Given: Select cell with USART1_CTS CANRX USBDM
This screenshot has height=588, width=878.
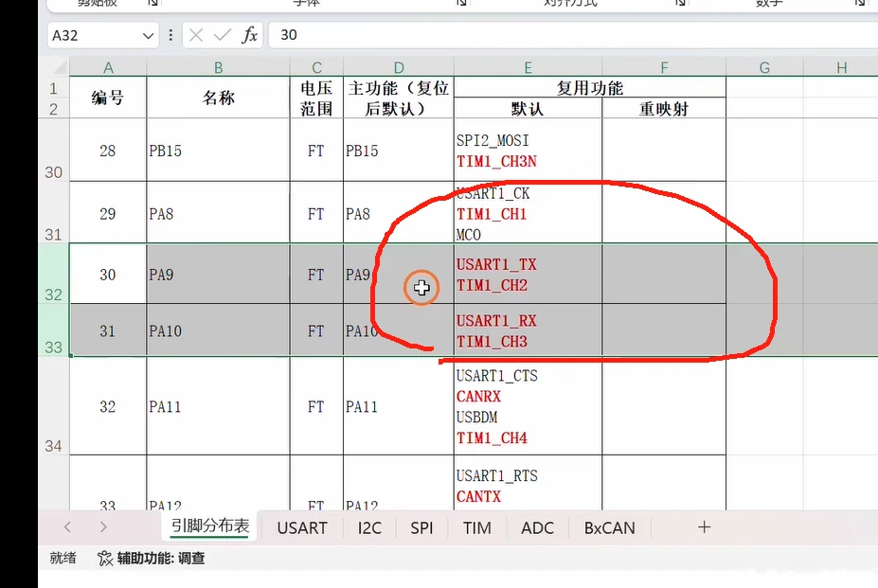Looking at the screenshot, I should pos(529,406).
